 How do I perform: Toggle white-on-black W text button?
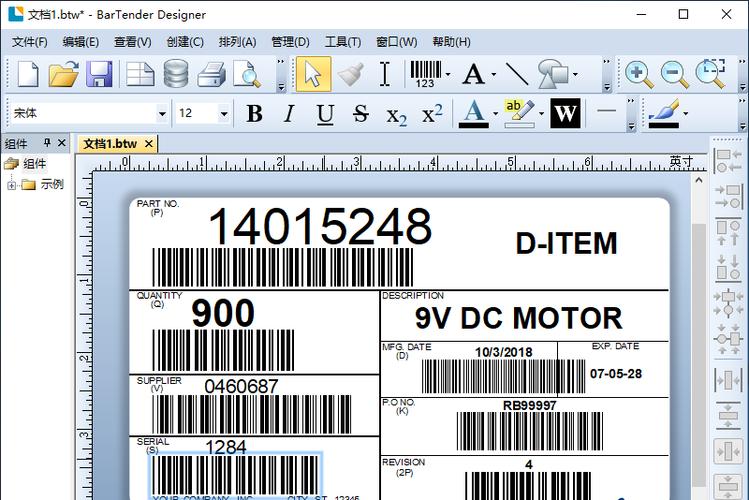click(565, 114)
